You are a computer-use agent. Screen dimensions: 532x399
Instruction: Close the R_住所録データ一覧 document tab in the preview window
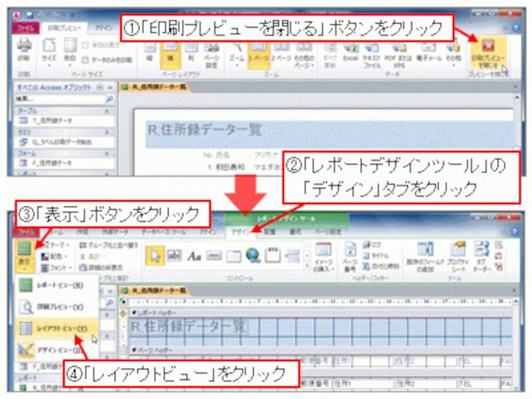click(515, 87)
